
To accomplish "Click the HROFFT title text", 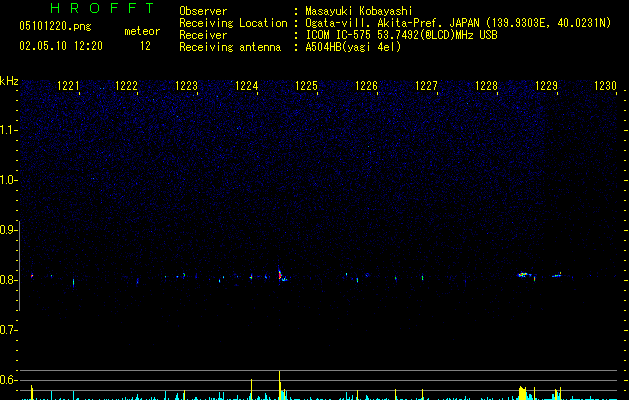I will pos(102,8).
